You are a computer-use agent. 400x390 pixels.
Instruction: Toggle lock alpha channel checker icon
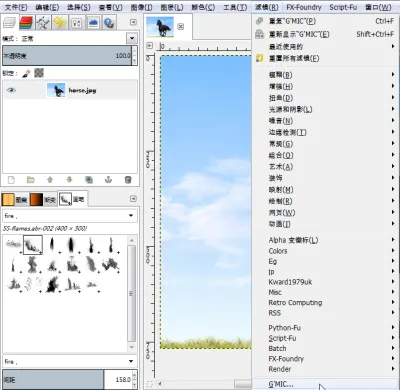click(39, 73)
